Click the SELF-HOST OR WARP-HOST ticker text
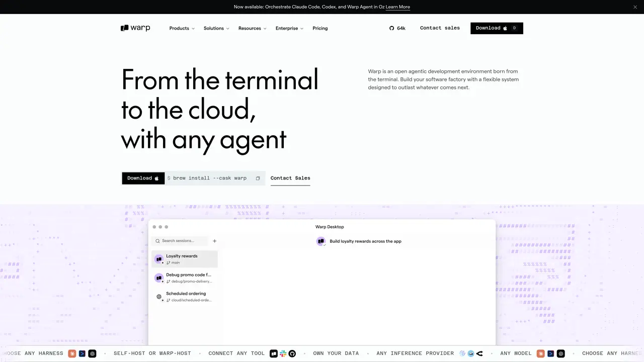644x362 pixels. 152,353
